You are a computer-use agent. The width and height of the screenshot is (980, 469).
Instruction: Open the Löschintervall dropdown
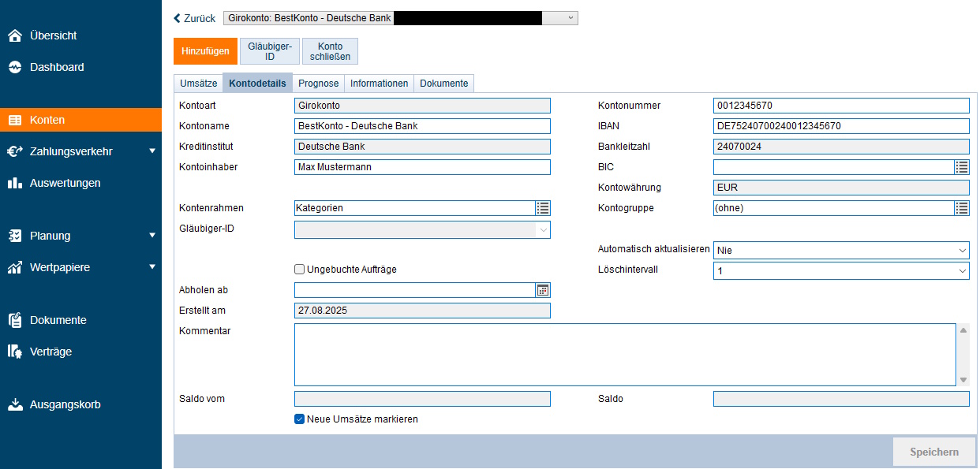(x=840, y=270)
